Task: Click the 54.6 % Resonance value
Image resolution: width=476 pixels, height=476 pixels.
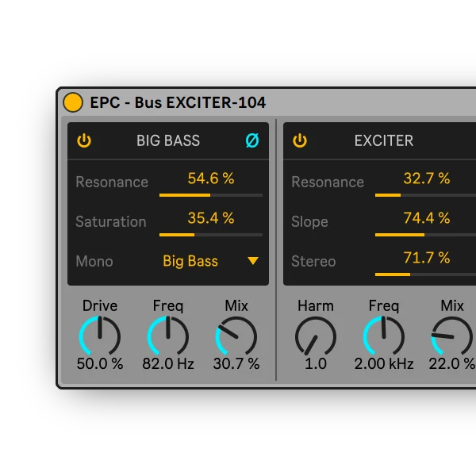Action: click(x=211, y=178)
